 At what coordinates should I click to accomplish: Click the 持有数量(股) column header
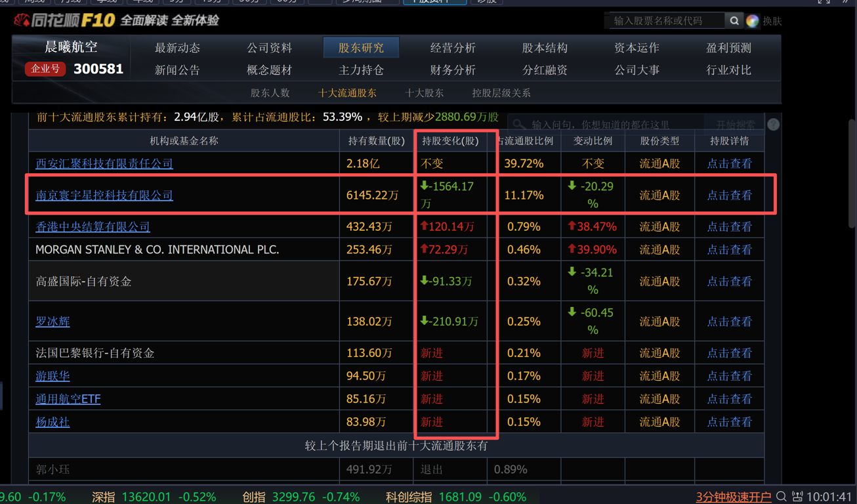tap(376, 140)
